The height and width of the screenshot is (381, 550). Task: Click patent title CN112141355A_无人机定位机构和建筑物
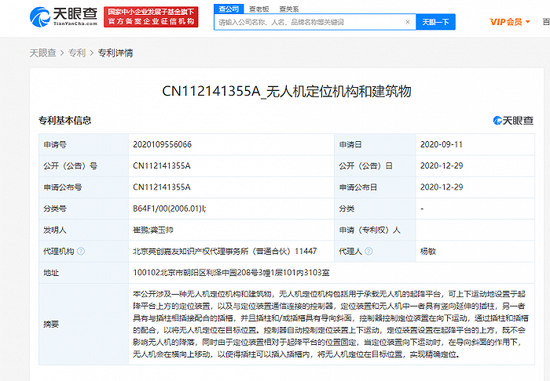(x=287, y=92)
